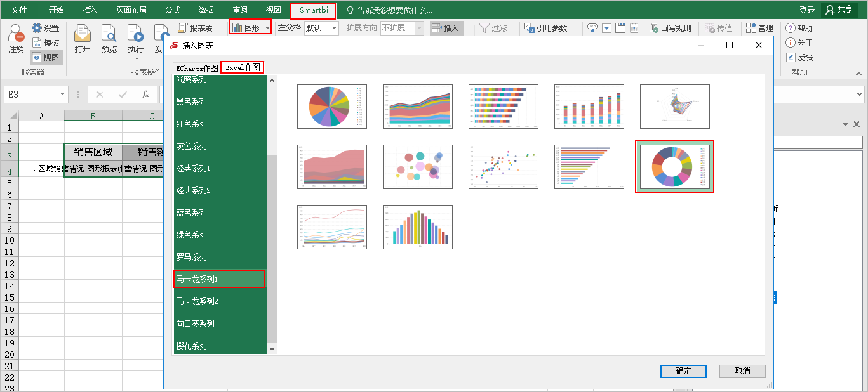The image size is (868, 392).
Task: Click the 取消 button
Action: click(x=742, y=371)
